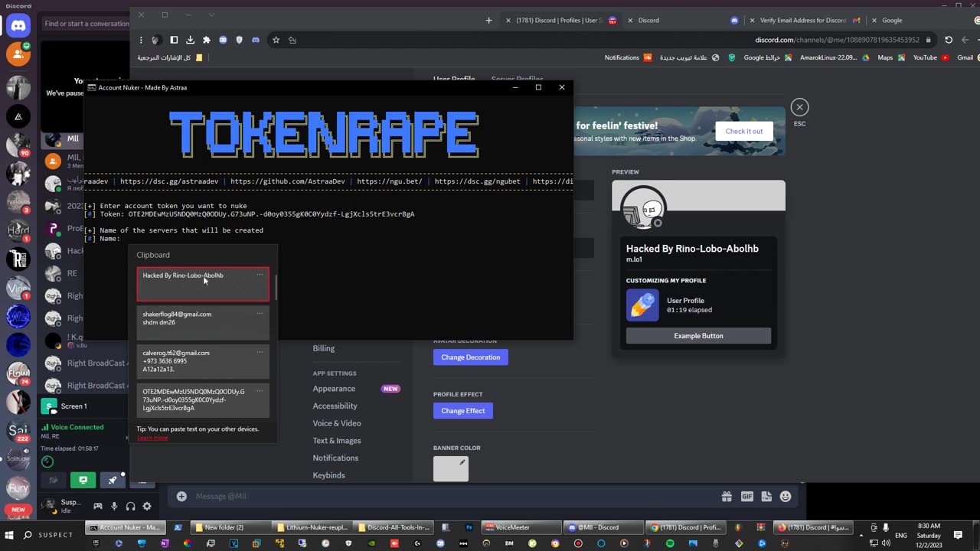This screenshot has height=551, width=980.
Task: Click the Learn more link in Clipboard
Action: tap(152, 438)
